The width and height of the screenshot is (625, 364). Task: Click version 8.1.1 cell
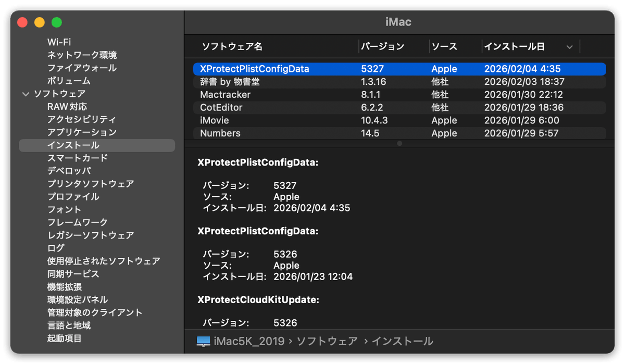[371, 95]
